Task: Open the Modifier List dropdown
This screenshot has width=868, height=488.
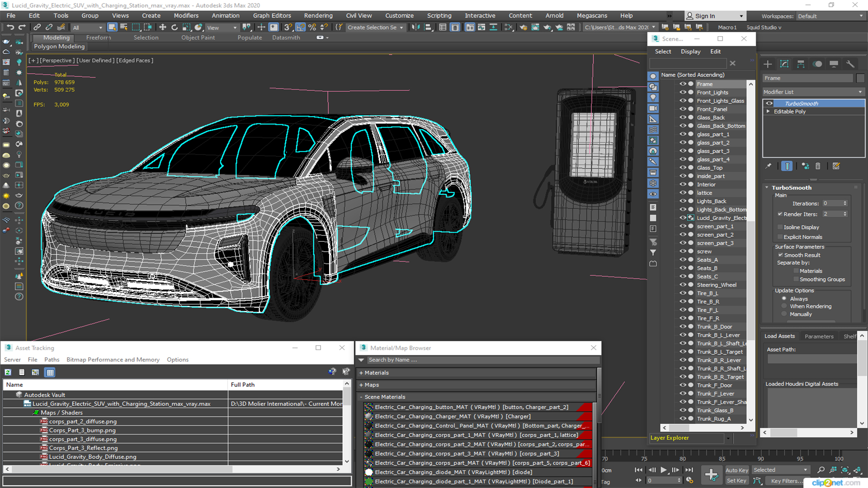Action: click(x=813, y=92)
